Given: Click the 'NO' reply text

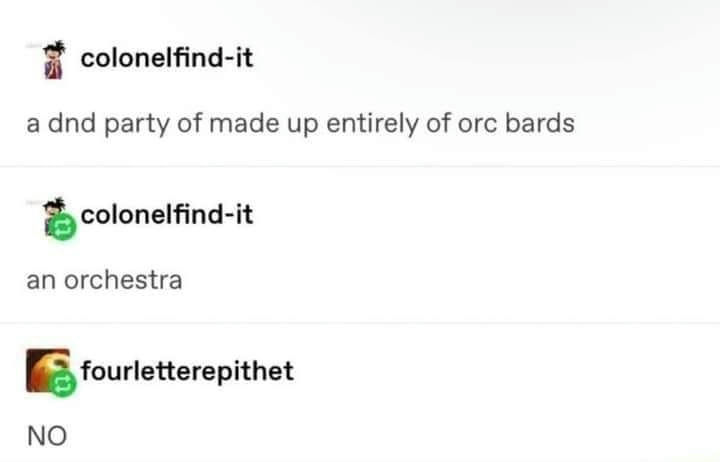Looking at the screenshot, I should pyautogui.click(x=47, y=436).
